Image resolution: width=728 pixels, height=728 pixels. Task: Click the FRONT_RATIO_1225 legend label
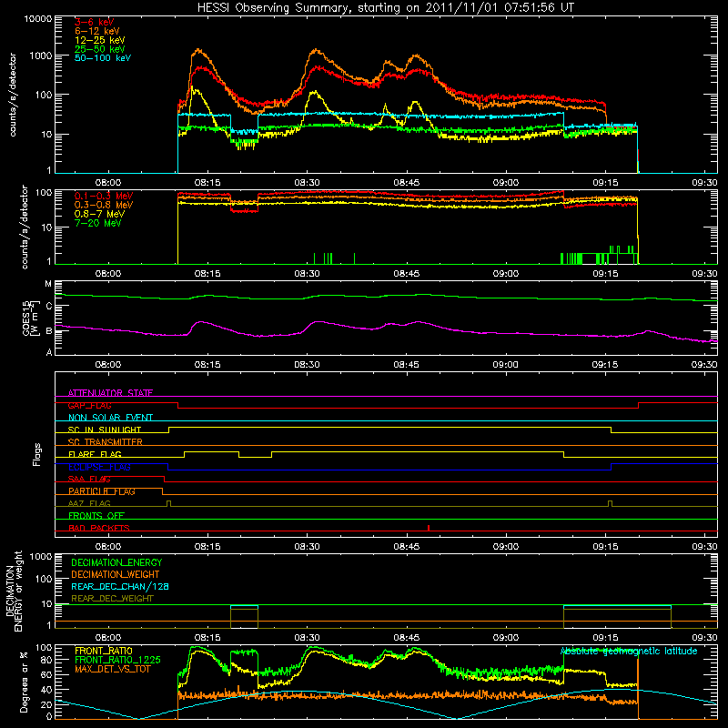point(117,660)
